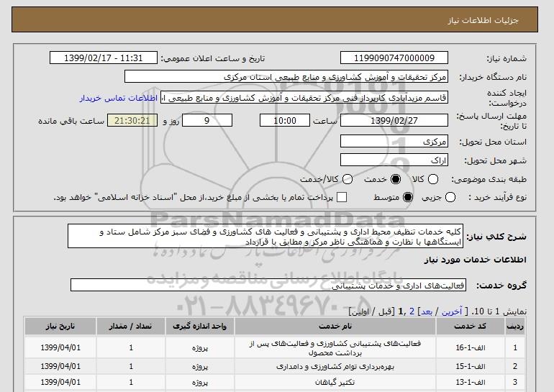Click the service group field فعالیت‌های اداری
The height and width of the screenshot is (392, 554).
[x=268, y=285]
